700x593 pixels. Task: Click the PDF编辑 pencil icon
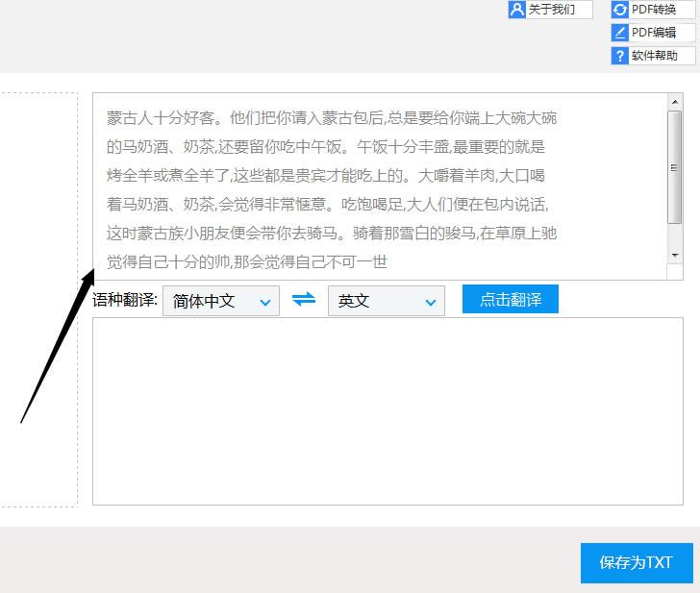click(x=619, y=33)
